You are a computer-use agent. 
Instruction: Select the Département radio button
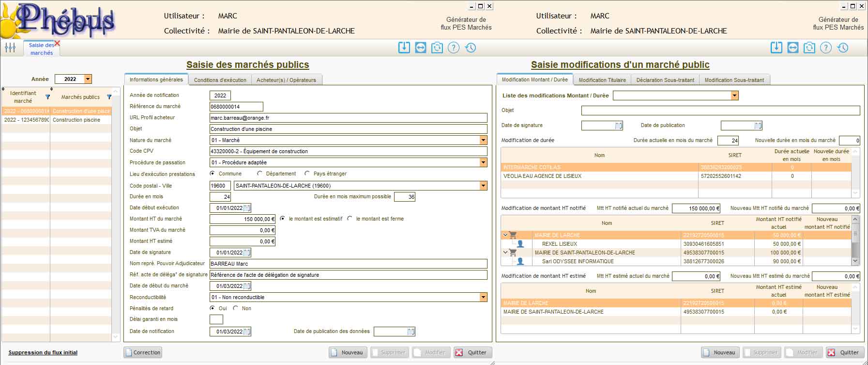260,174
